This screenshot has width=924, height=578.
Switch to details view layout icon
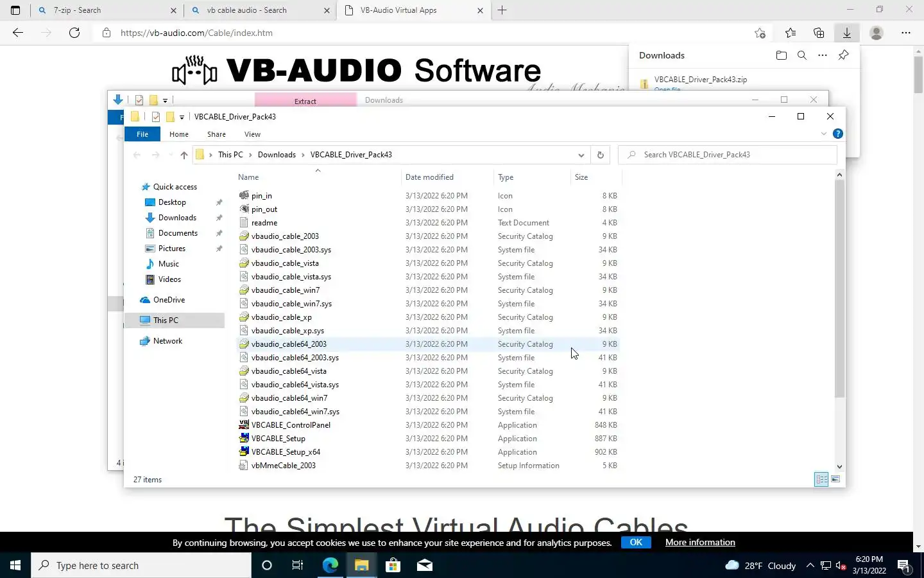pos(821,479)
